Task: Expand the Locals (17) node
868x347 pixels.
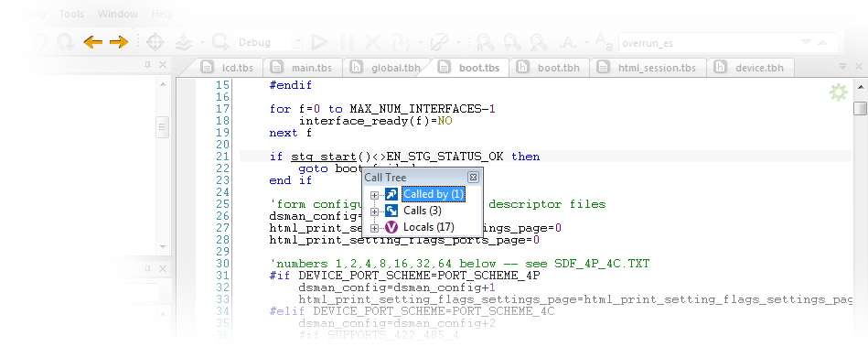Action: (375, 228)
